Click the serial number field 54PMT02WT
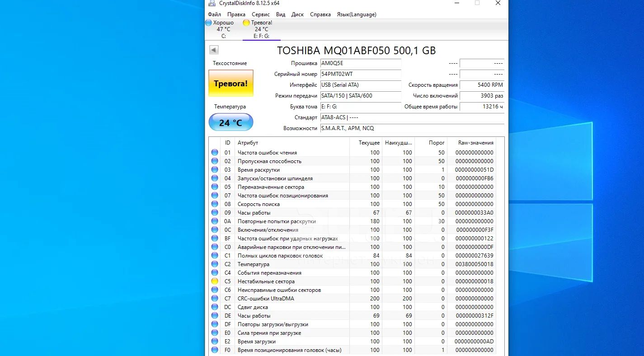The height and width of the screenshot is (356, 644). point(361,74)
